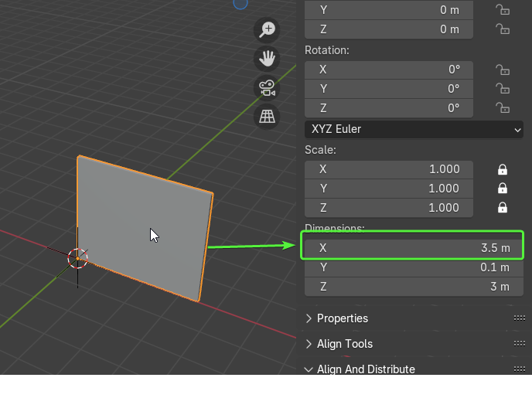Click the Scale Z value field
Viewport: 532px width, 398px height.
pyautogui.click(x=389, y=208)
